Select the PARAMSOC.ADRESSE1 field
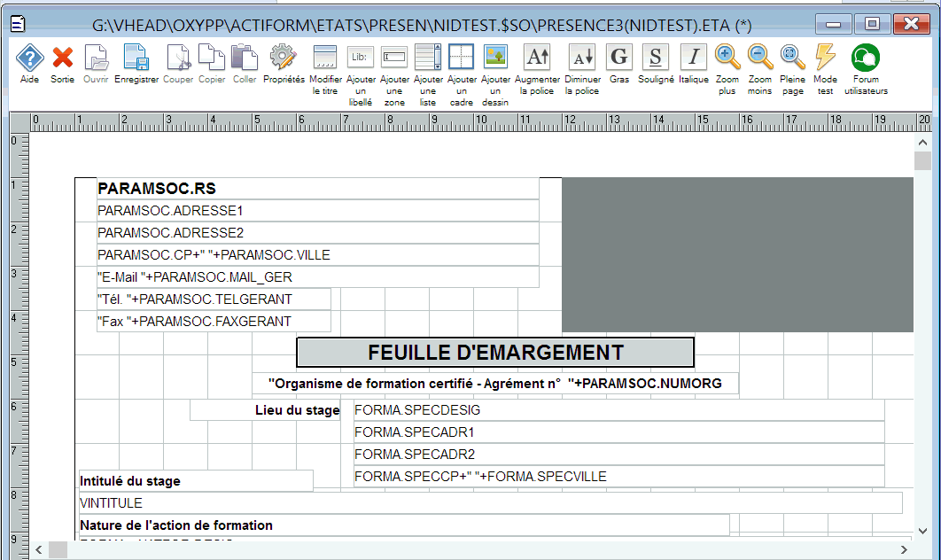 click(317, 211)
